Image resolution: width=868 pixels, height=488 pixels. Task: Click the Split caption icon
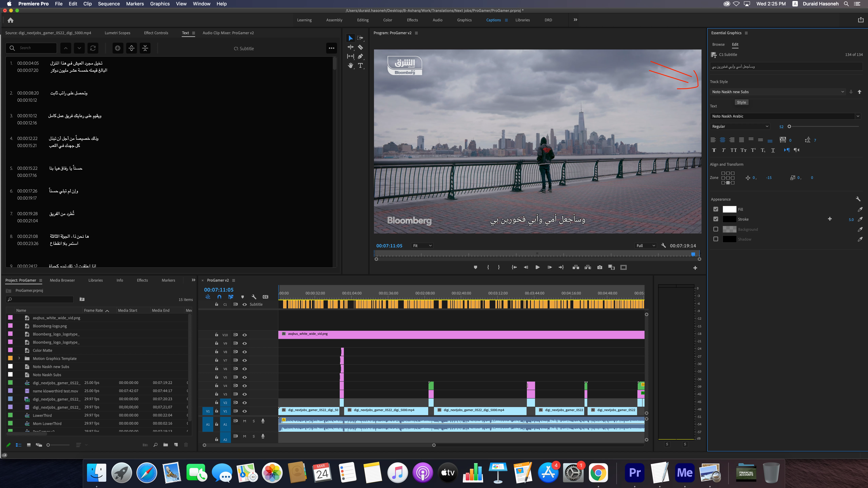pyautogui.click(x=131, y=48)
